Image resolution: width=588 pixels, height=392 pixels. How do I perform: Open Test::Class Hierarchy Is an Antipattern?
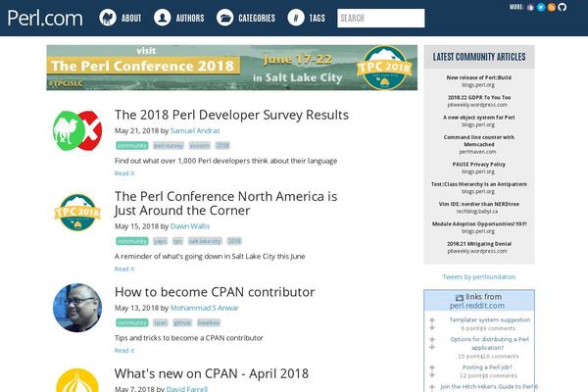click(x=479, y=184)
